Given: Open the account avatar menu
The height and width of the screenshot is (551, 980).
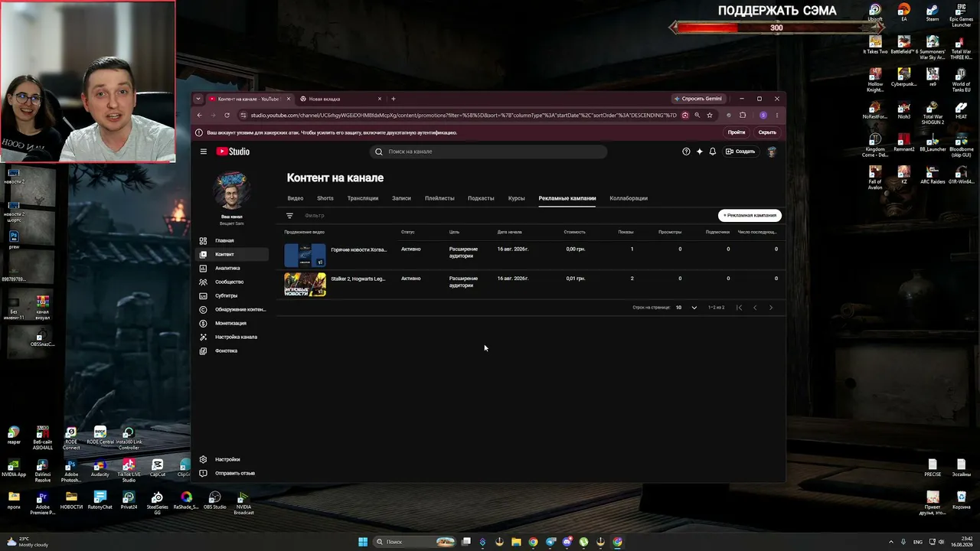Looking at the screenshot, I should point(772,152).
